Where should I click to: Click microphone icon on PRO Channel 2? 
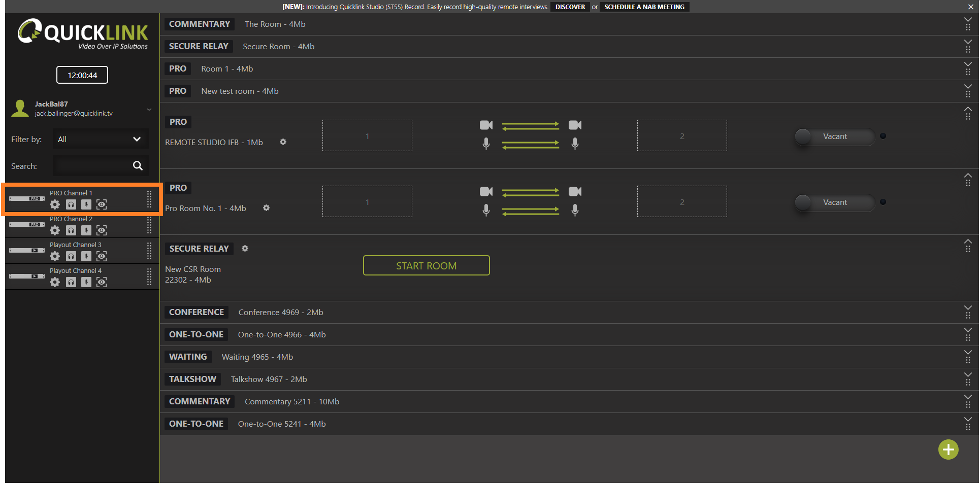[86, 230]
